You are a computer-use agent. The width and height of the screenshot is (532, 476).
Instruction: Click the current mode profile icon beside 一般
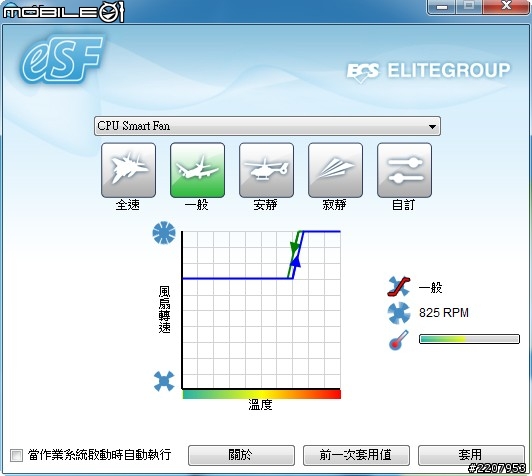pyautogui.click(x=399, y=287)
